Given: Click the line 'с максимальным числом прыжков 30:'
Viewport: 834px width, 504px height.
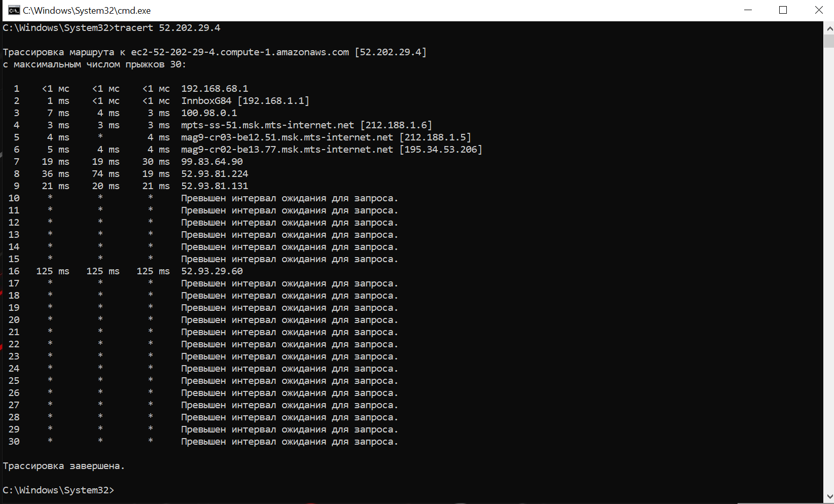Looking at the screenshot, I should coord(94,64).
